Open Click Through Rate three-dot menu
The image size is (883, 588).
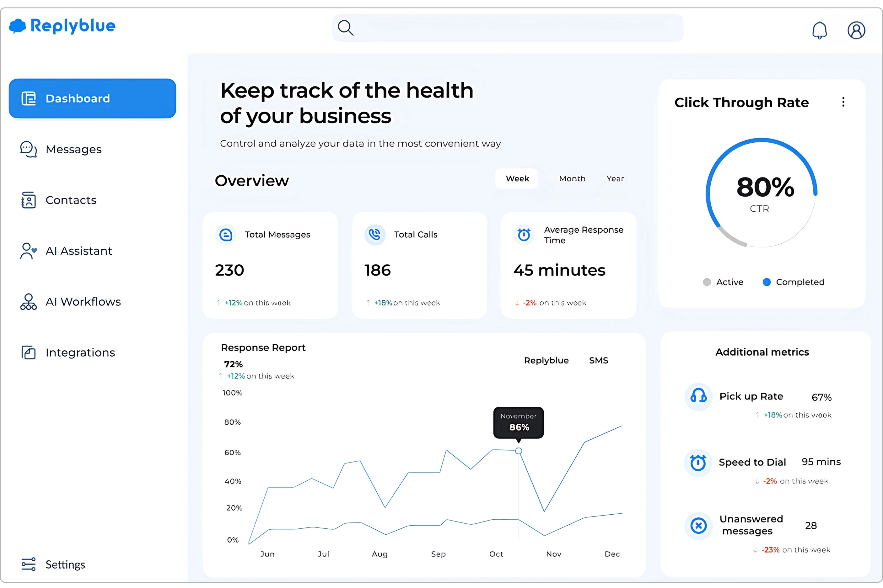point(843,102)
